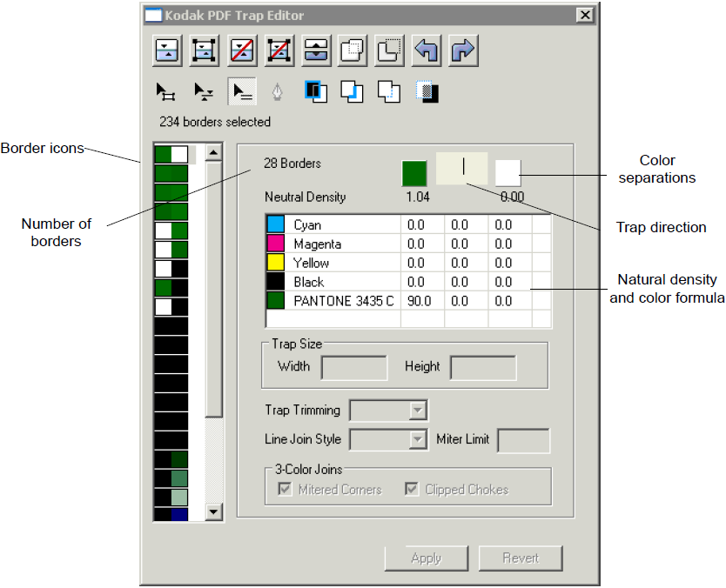Select the PANTONE 3435 C row

point(343,301)
